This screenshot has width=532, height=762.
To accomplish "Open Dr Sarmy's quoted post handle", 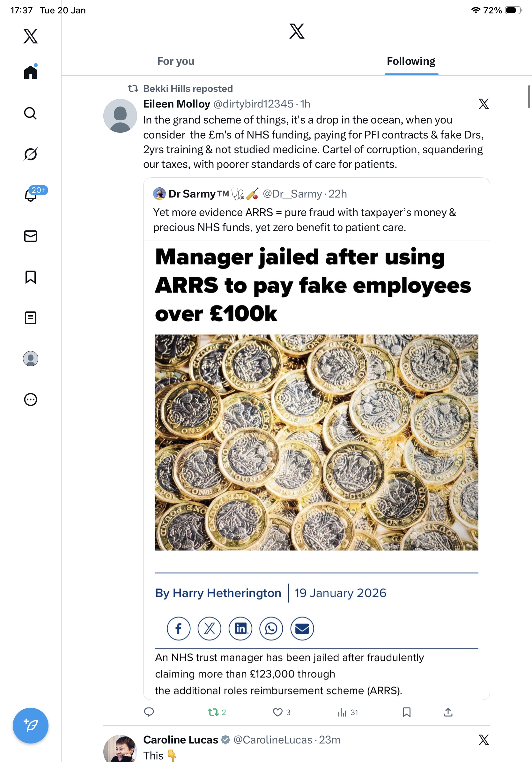I will (x=292, y=194).
